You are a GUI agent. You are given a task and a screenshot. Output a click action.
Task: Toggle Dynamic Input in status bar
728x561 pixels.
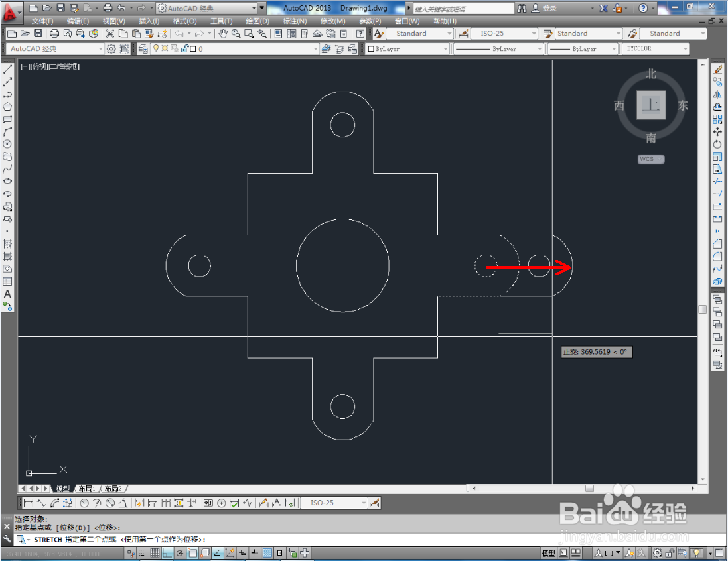pos(242,553)
